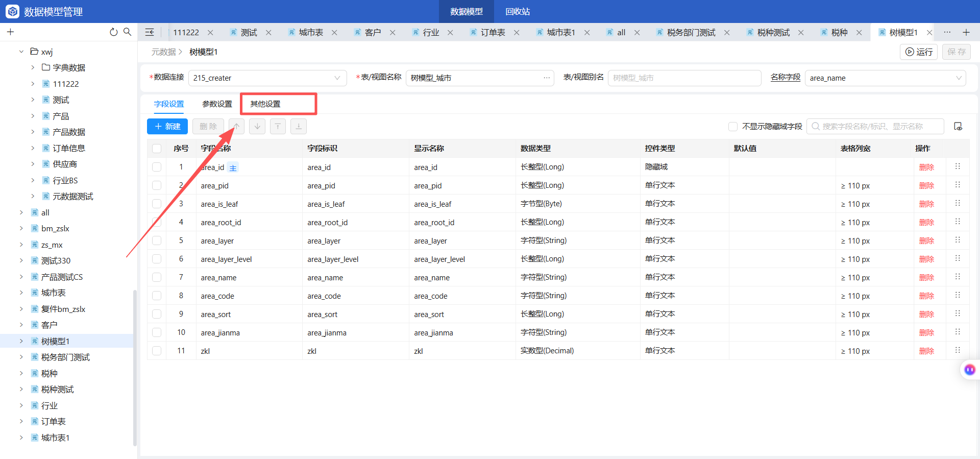This screenshot has height=459, width=980.
Task: Move selected field to top
Action: click(278, 126)
